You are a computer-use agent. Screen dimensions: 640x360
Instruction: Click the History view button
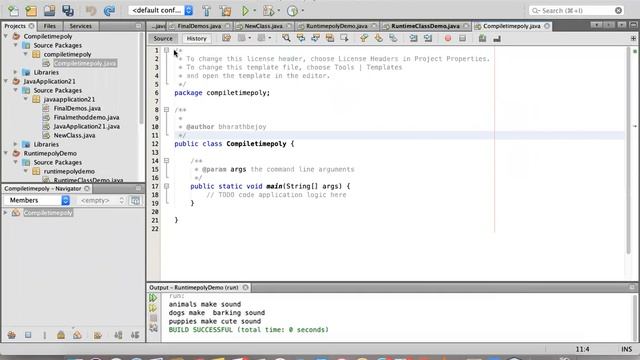[x=196, y=38]
